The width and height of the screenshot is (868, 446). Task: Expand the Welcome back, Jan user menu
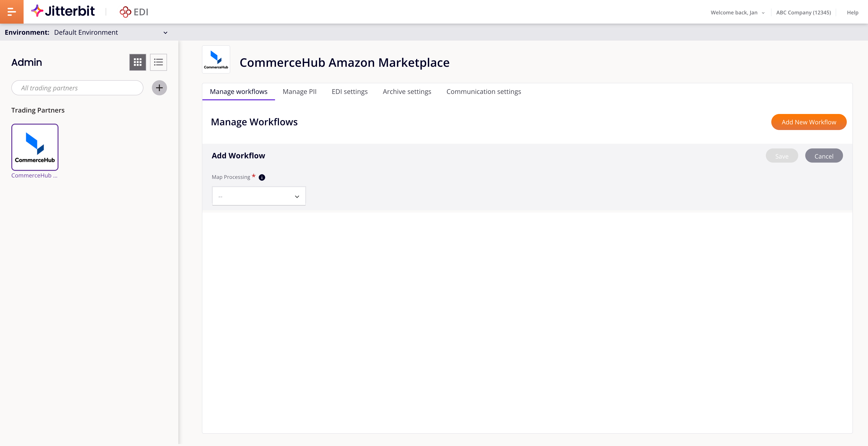tap(737, 13)
